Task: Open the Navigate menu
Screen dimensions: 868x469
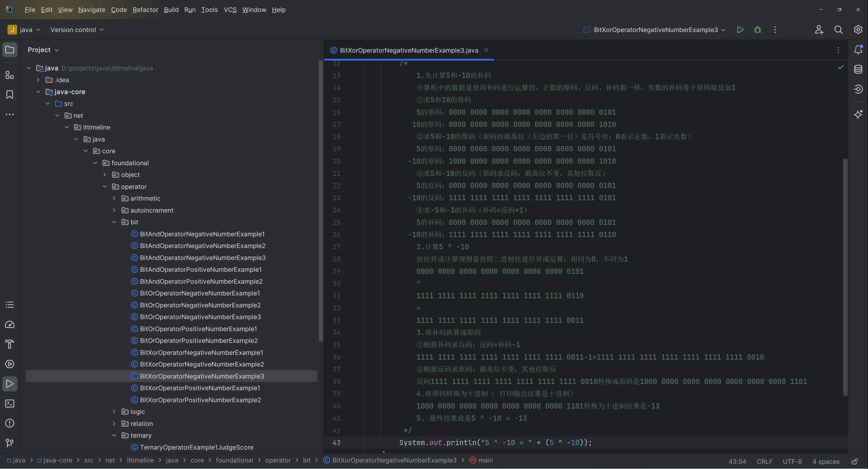Action: point(92,10)
